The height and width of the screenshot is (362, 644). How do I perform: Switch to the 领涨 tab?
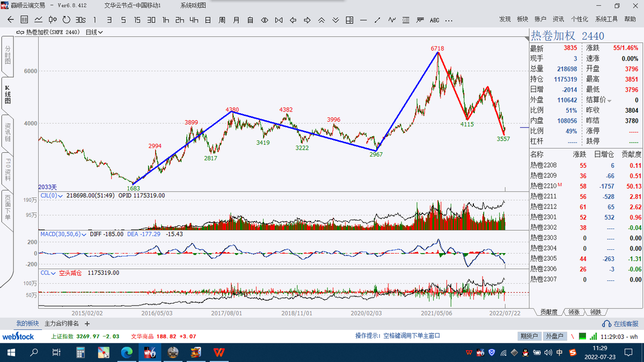574,312
